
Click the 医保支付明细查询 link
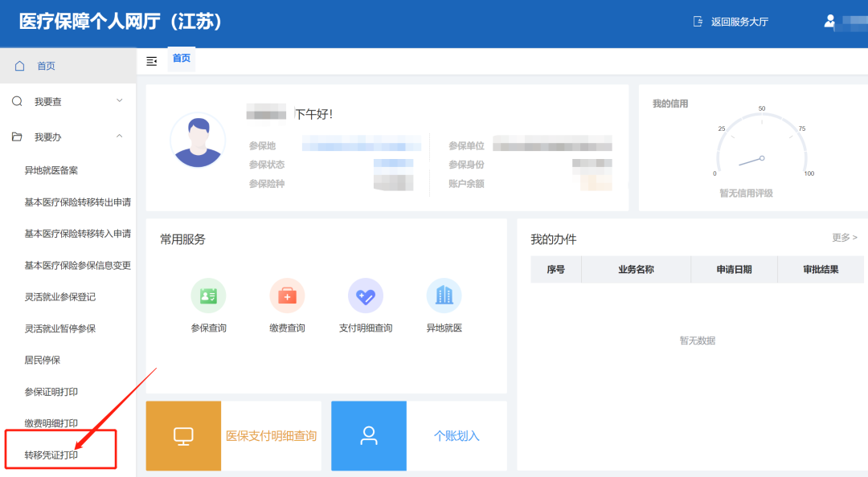pos(271,436)
